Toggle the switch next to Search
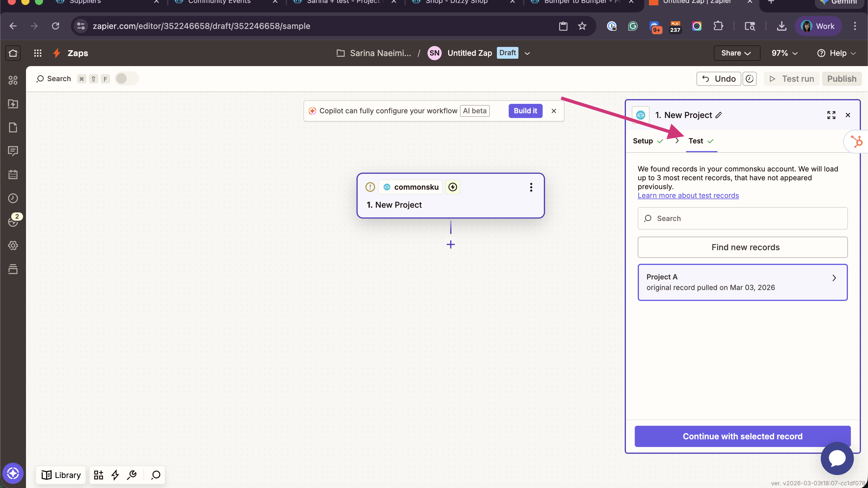Viewport: 868px width, 488px height. click(x=126, y=78)
